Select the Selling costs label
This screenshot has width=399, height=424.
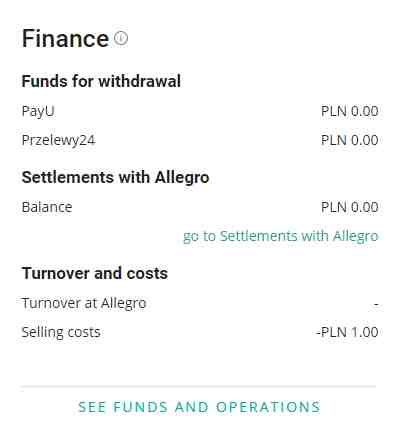tap(61, 332)
